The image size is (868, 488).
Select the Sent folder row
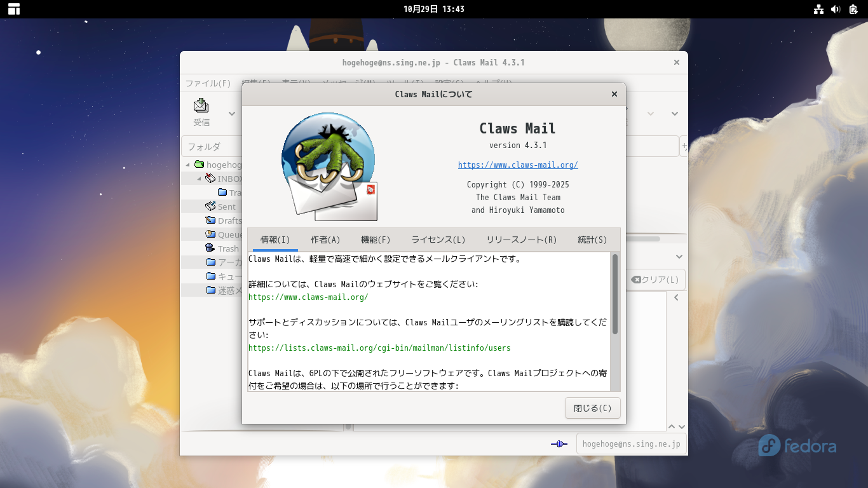[x=212, y=207]
